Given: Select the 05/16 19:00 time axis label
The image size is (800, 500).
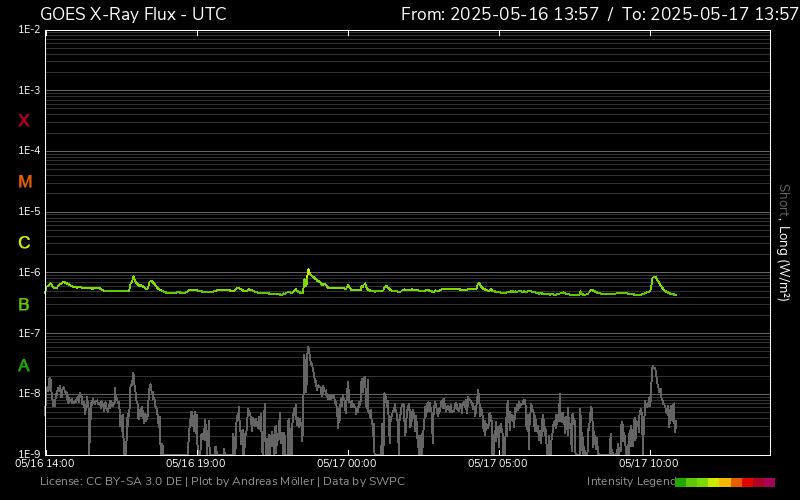Looking at the screenshot, I should [x=195, y=463].
